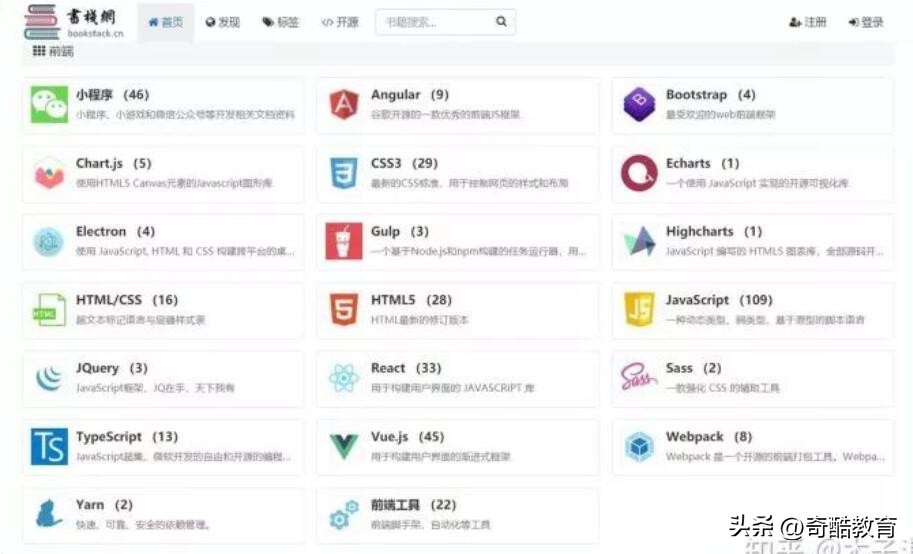Go to the 首页 tab
913x554 pixels.
pyautogui.click(x=165, y=22)
